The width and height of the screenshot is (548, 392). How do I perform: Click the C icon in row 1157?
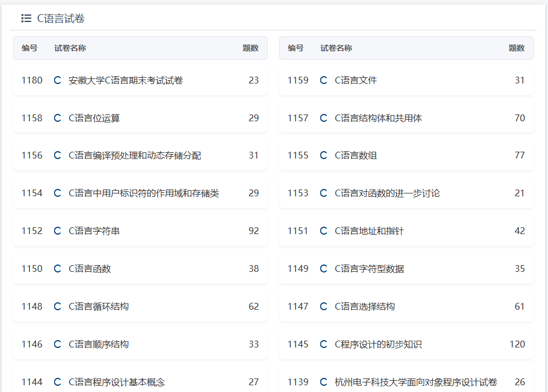(323, 118)
